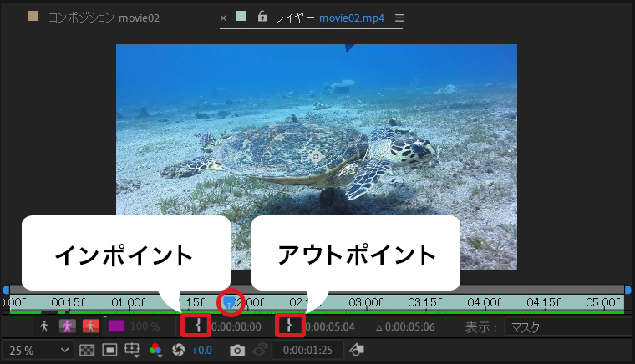Click the exposure value +0.0

coord(201,351)
